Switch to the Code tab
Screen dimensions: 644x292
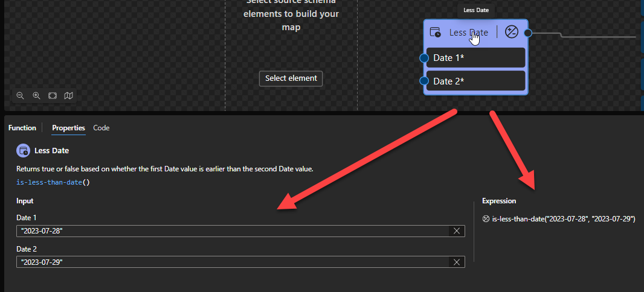pyautogui.click(x=101, y=128)
